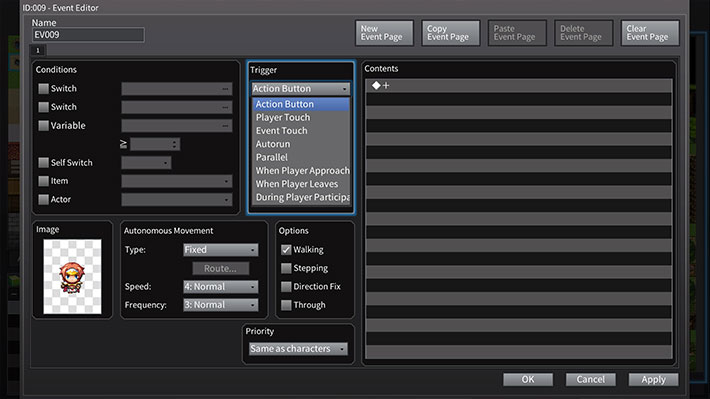Click the diamond plus entry in Contents
Screen dimensions: 710x399
(x=381, y=86)
